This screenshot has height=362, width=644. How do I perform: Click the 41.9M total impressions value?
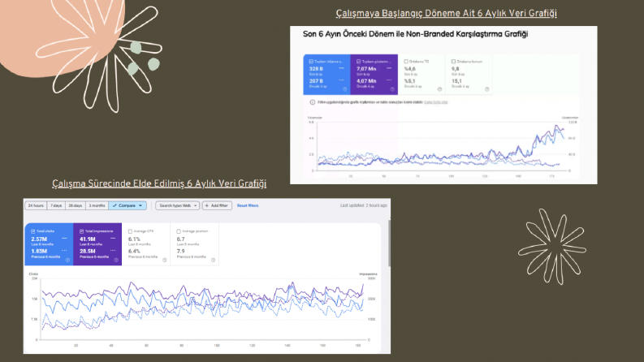coord(88,239)
